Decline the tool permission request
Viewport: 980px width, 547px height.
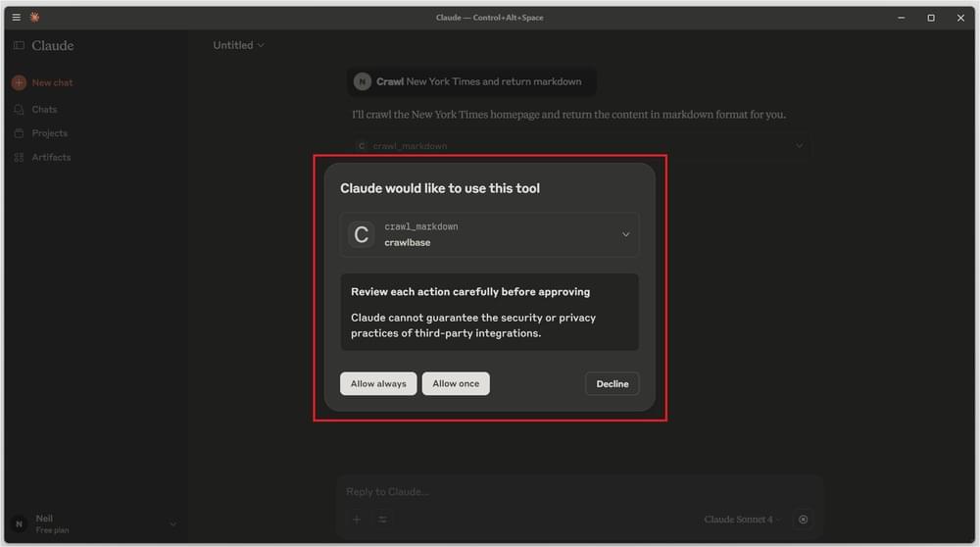(612, 383)
